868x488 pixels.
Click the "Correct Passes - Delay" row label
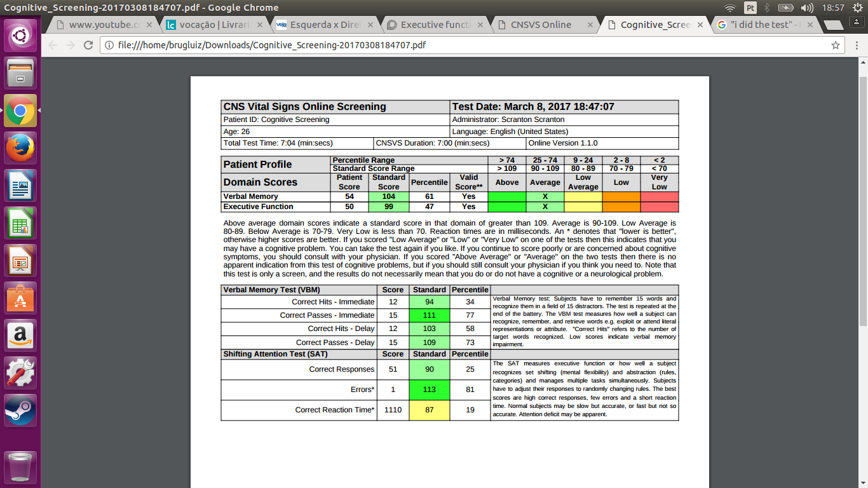tap(336, 342)
